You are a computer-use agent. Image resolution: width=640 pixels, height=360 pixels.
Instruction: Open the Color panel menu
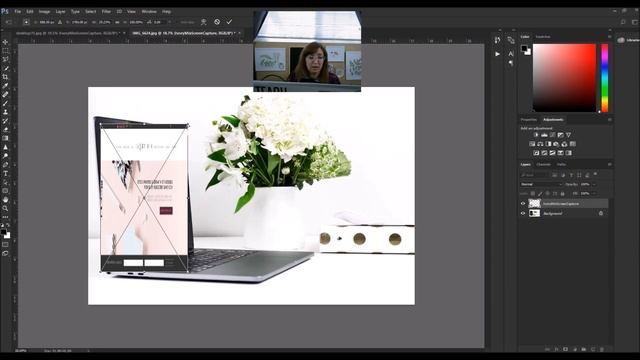(609, 37)
